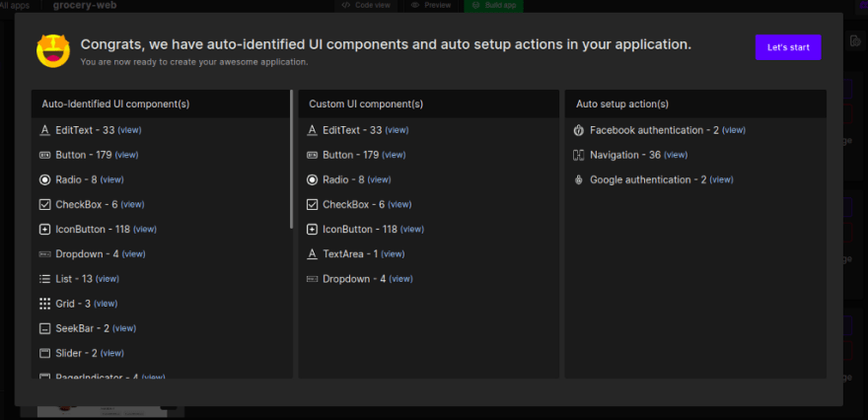Click the Facebook authentication icon
The width and height of the screenshot is (868, 420).
578,130
